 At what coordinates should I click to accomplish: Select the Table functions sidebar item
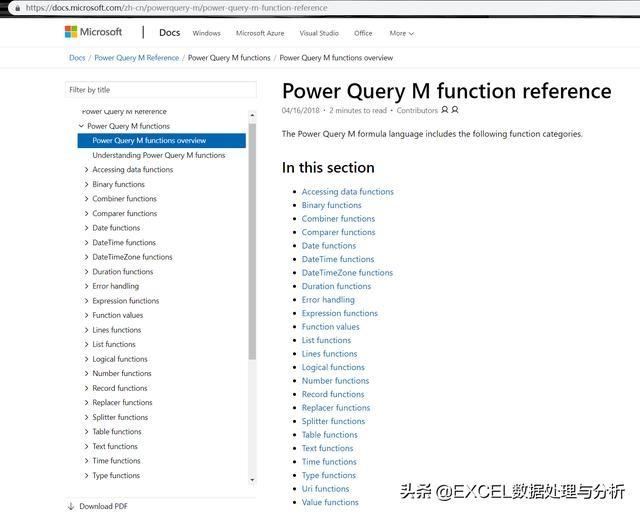click(116, 432)
